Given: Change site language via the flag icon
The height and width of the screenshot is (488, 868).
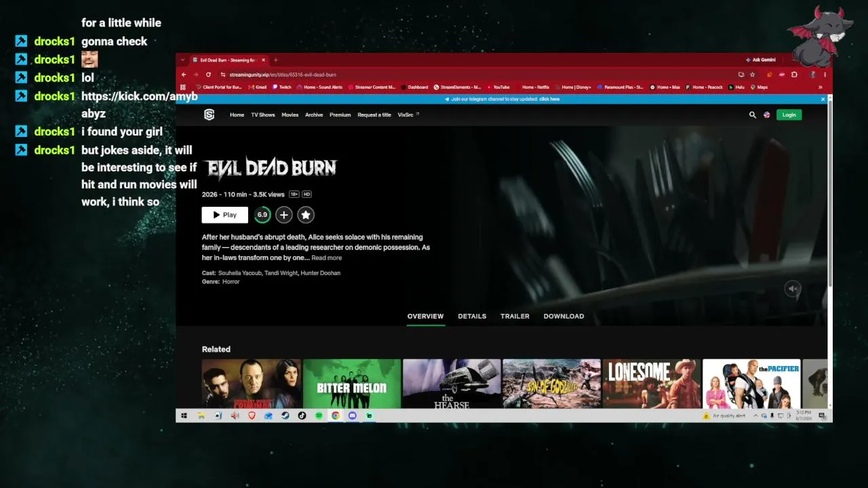Looking at the screenshot, I should 767,115.
